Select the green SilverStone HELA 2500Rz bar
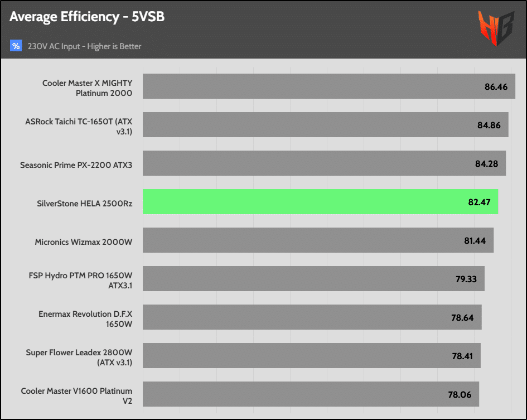The height and width of the screenshot is (420, 527). (320, 201)
